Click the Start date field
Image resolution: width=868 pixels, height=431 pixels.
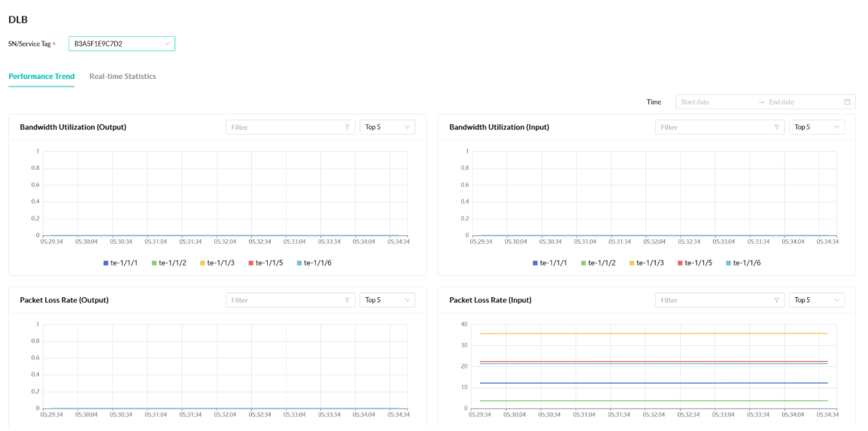[715, 102]
